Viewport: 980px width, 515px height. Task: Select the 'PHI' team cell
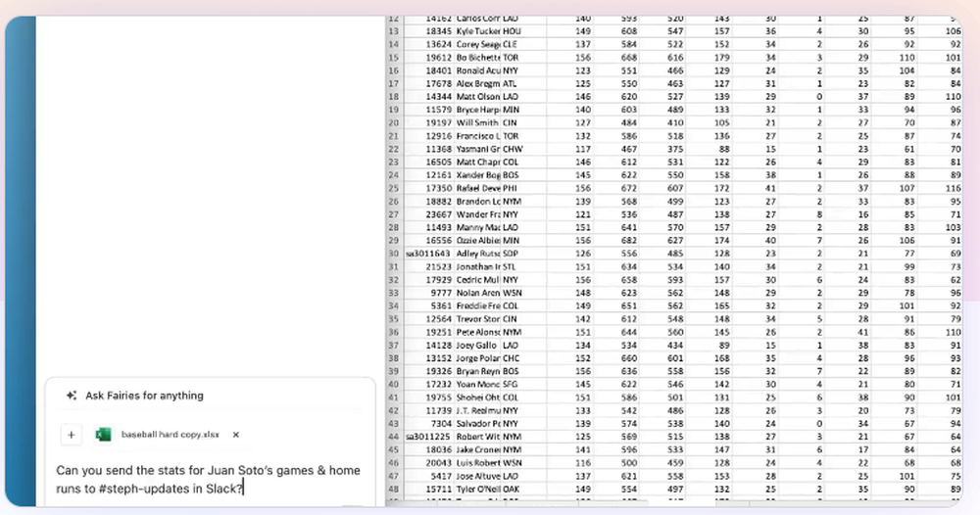523,189
